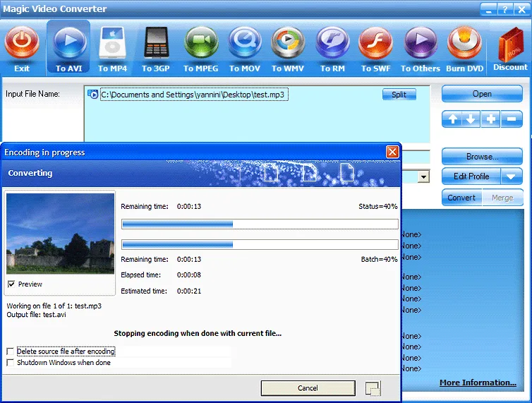Choose the To MOV QuickTime icon
Viewport: 532px width, 403px height.
(245, 44)
